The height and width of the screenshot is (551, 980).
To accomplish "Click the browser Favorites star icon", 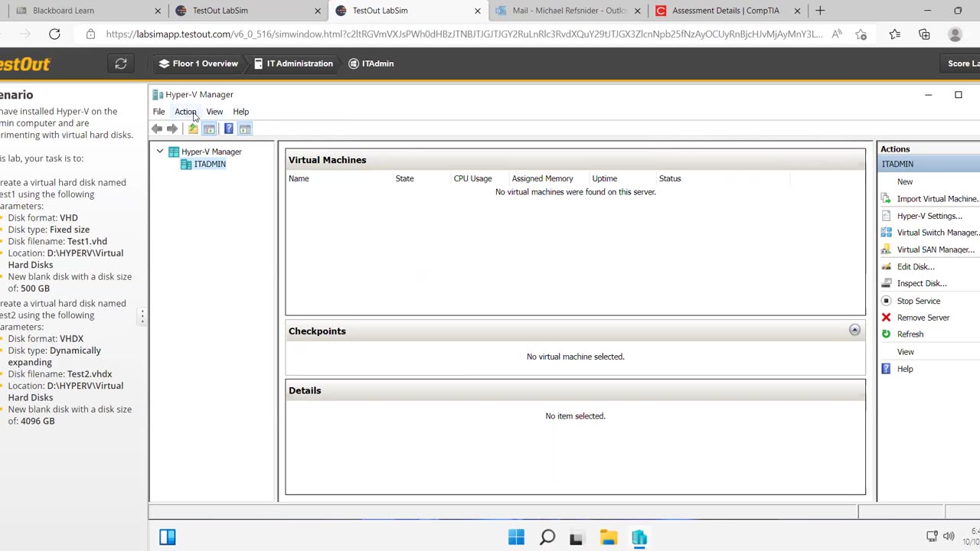I will 861,34.
